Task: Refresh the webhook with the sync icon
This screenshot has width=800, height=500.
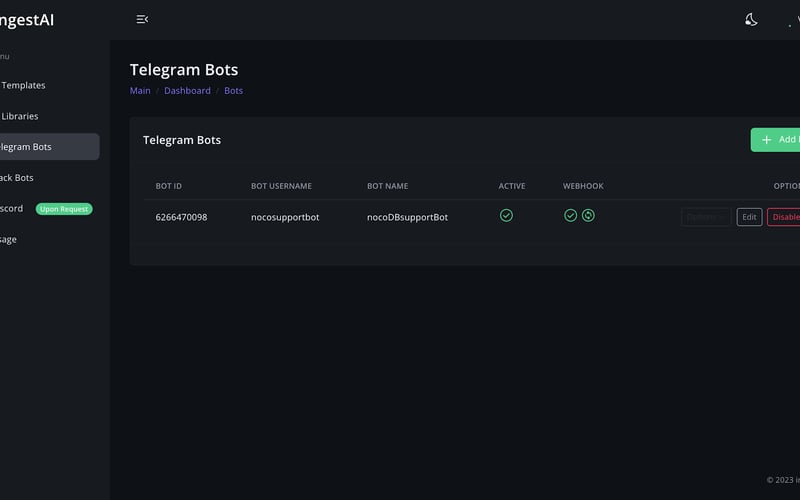Action: 588,215
